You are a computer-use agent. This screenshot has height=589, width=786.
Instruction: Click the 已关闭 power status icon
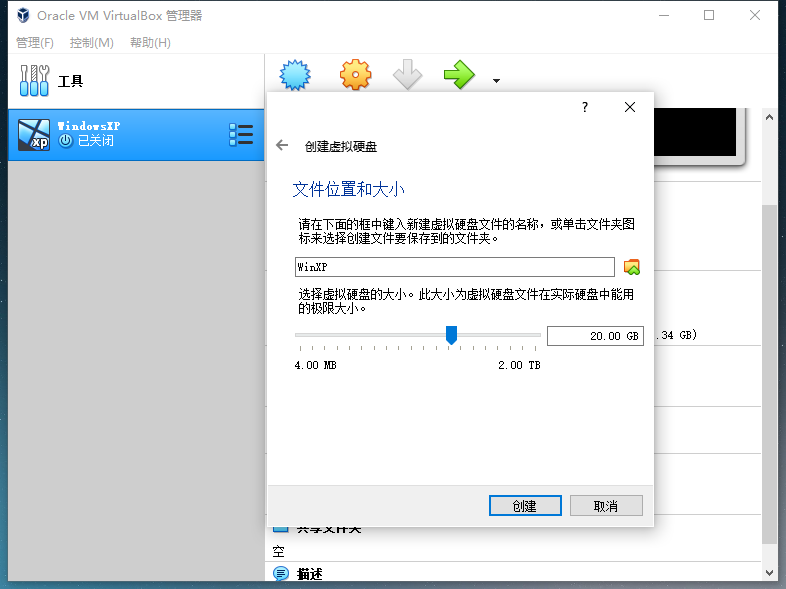(66, 141)
